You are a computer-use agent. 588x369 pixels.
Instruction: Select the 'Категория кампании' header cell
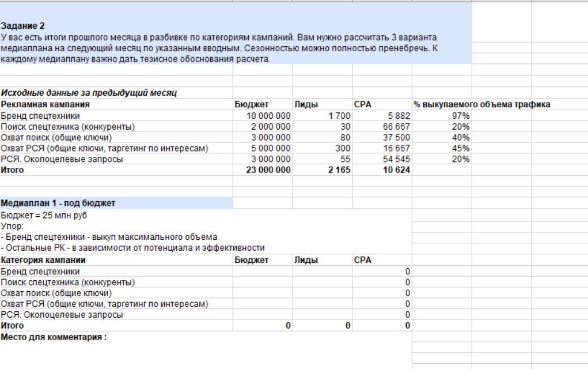tap(44, 260)
